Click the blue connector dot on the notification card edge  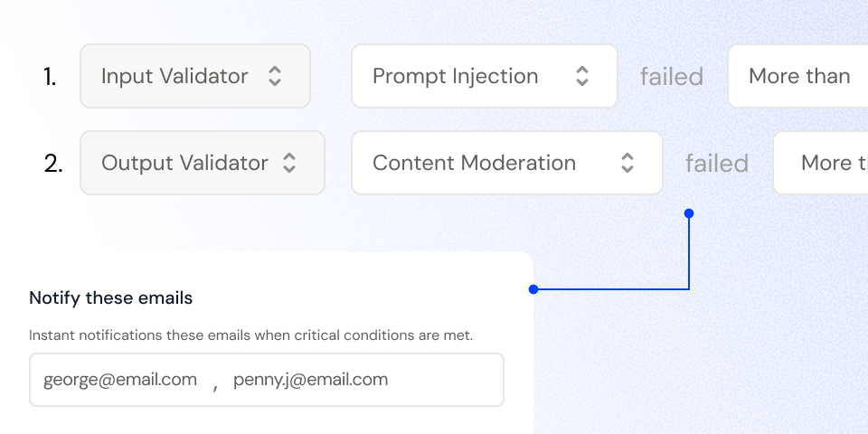point(533,289)
